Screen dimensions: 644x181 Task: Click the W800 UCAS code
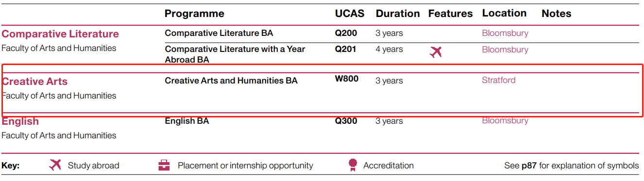(x=347, y=79)
